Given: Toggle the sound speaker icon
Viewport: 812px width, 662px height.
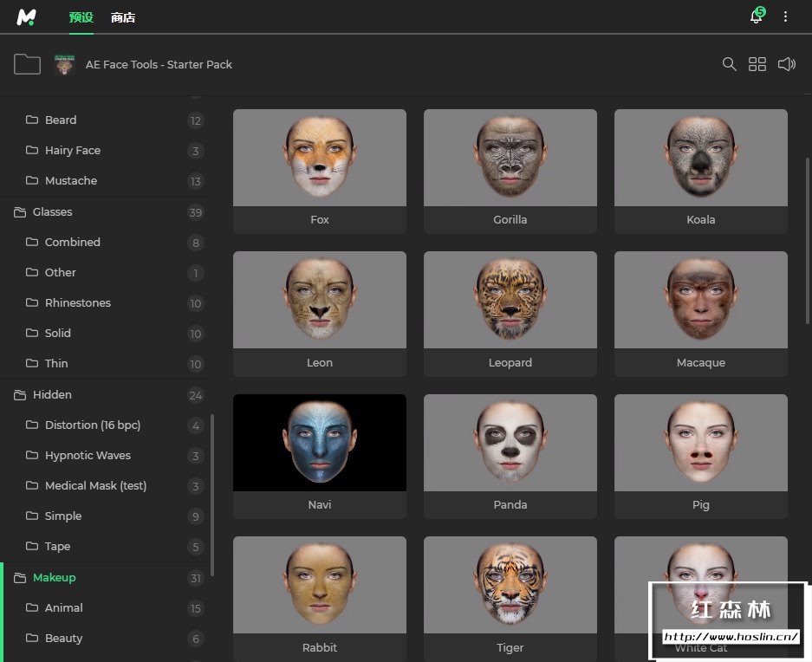Looking at the screenshot, I should [x=786, y=64].
